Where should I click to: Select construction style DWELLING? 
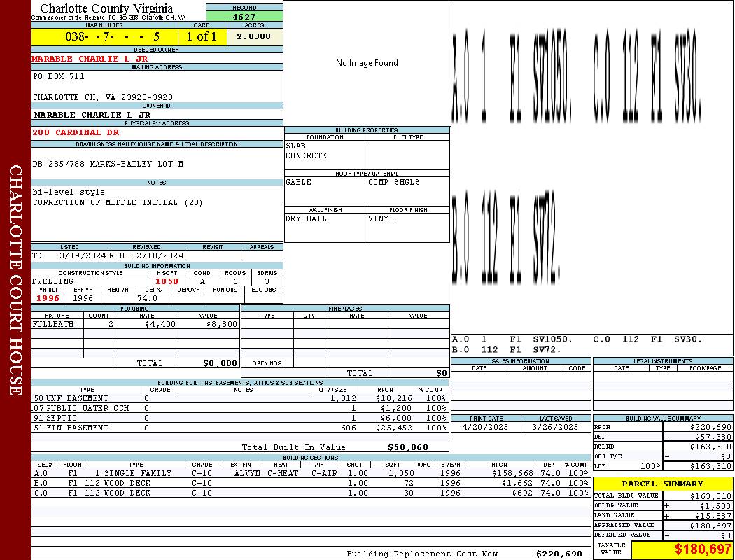(53, 281)
